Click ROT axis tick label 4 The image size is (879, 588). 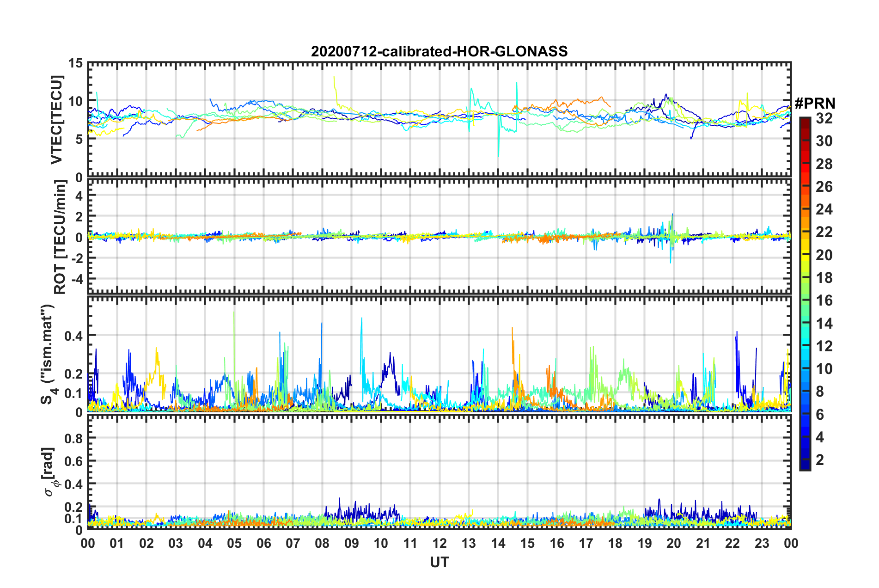point(79,196)
